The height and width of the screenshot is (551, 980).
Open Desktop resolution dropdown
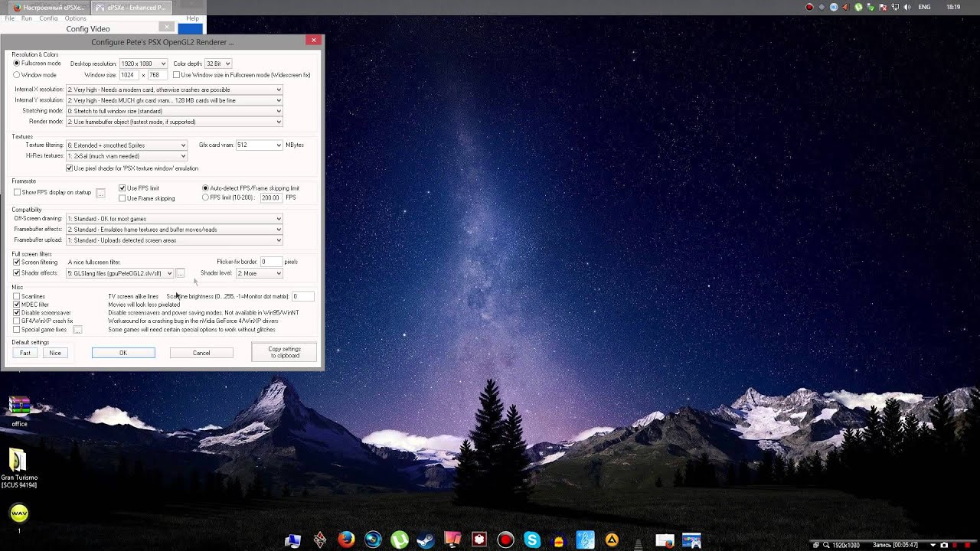tap(143, 64)
